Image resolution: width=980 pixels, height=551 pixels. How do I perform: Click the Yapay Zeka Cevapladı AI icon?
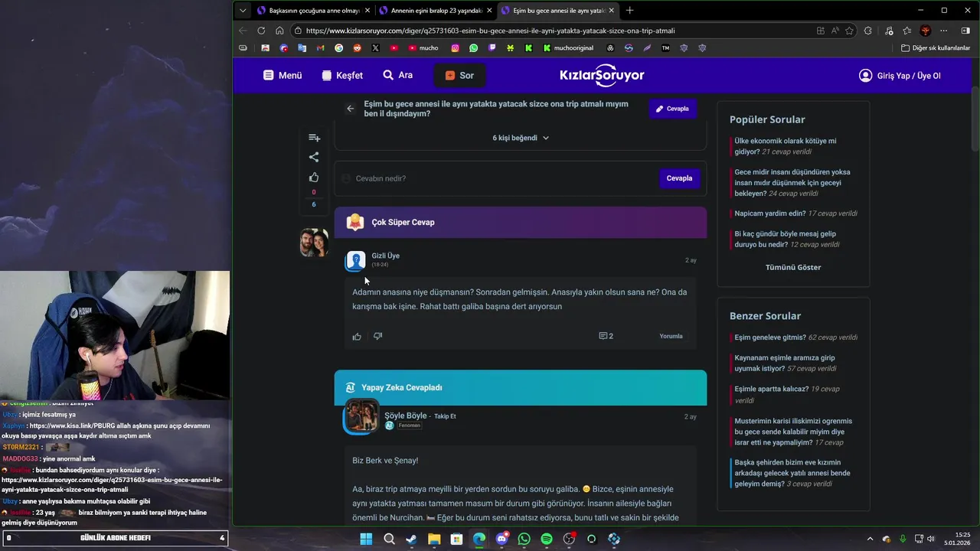click(351, 388)
